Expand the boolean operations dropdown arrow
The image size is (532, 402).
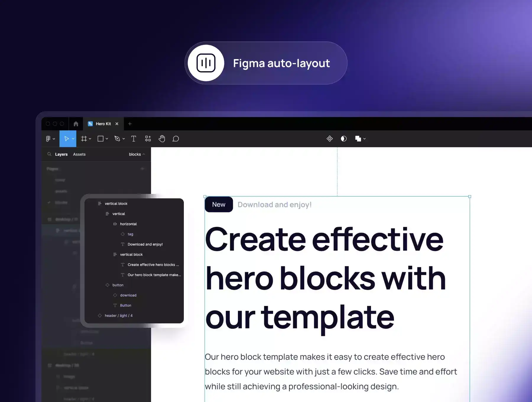point(364,139)
